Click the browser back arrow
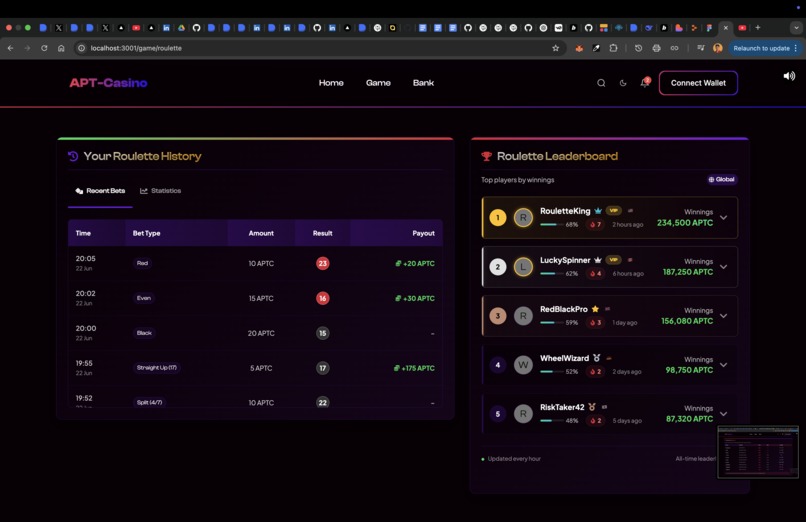Viewport: 806px width, 522px height. tap(11, 48)
